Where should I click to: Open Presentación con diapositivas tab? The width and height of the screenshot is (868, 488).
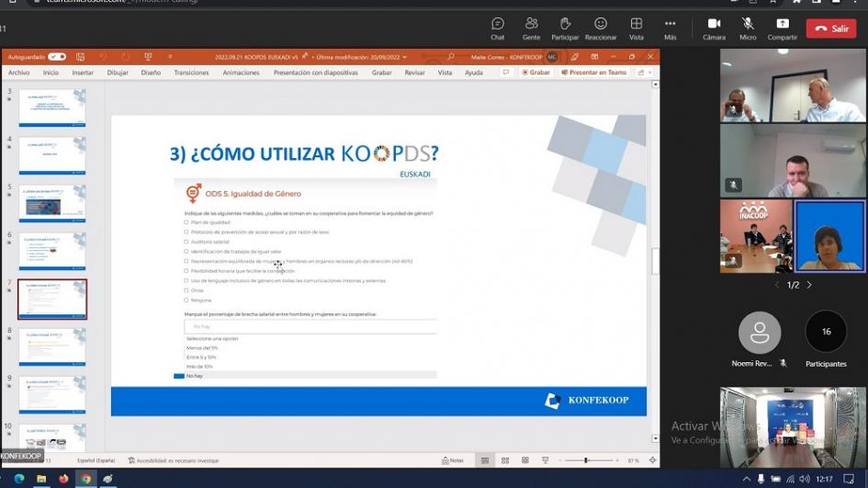[316, 73]
